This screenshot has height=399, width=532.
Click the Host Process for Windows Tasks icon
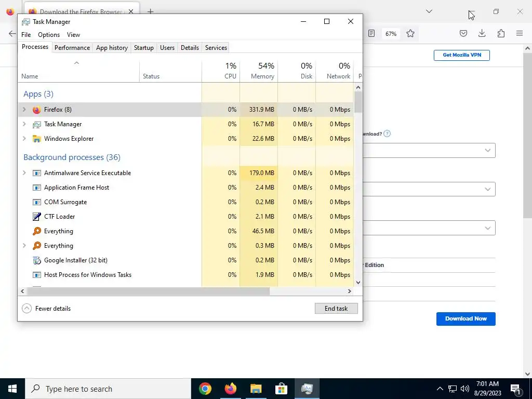point(37,275)
